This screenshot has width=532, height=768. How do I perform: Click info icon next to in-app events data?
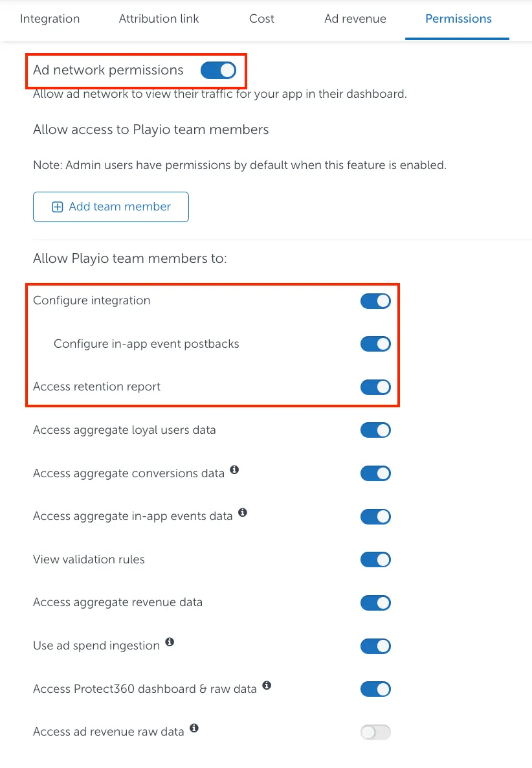[x=243, y=512]
